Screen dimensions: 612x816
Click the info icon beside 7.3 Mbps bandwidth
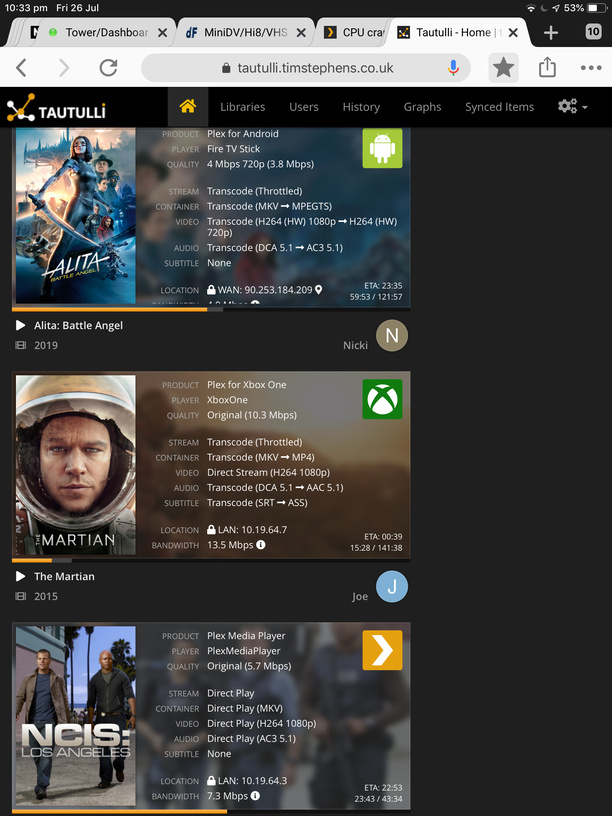pyautogui.click(x=255, y=795)
